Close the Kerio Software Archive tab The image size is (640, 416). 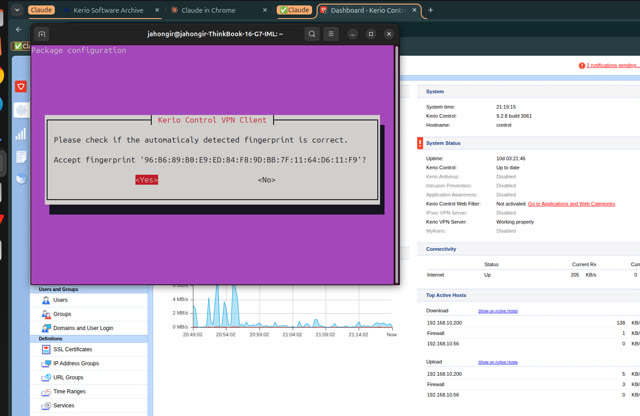[x=157, y=10]
